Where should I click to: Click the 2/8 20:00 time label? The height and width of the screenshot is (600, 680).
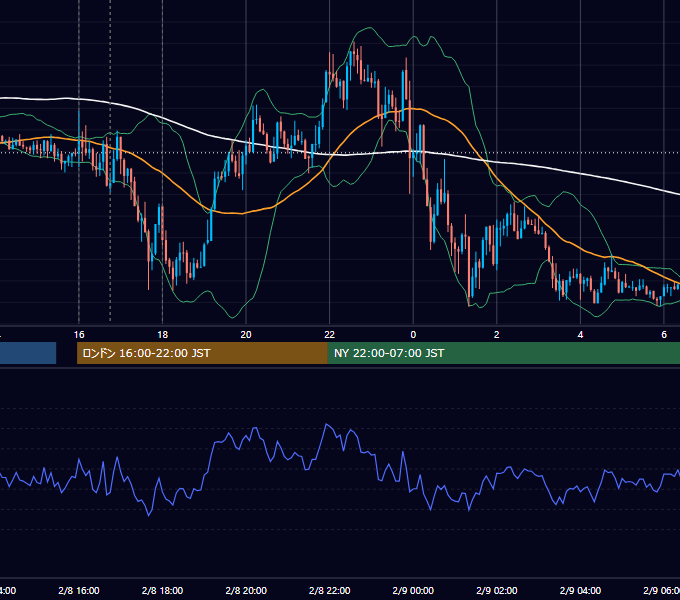point(246,590)
